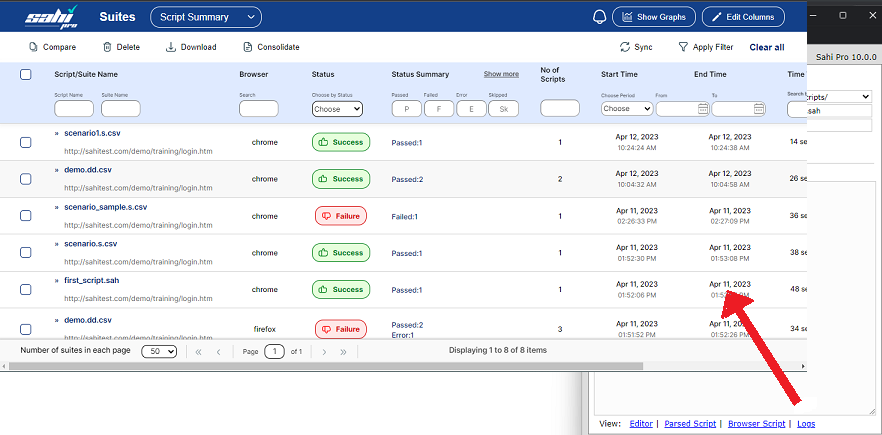Screen dimensions: 882x435
Task: Open the Logs view link
Action: (805, 424)
